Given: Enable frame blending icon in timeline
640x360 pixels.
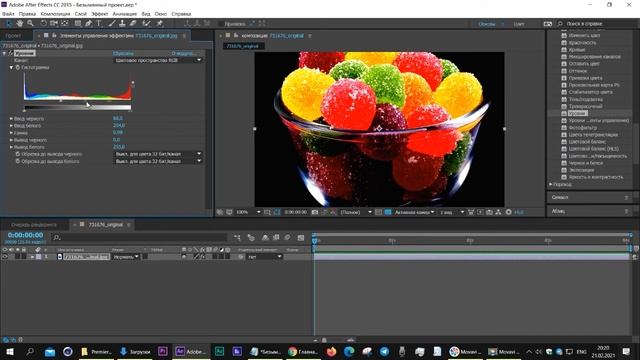Looking at the screenshot, I should pos(276,238).
